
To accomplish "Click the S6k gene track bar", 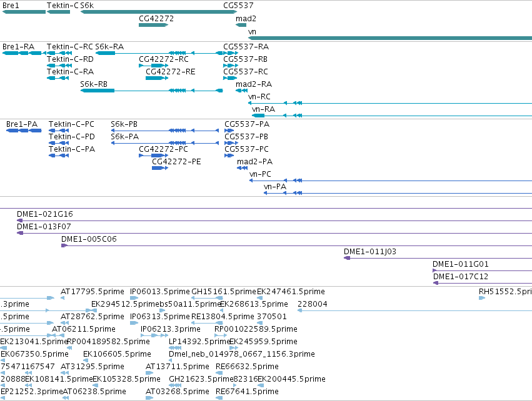I will pyautogui.click(x=158, y=12).
